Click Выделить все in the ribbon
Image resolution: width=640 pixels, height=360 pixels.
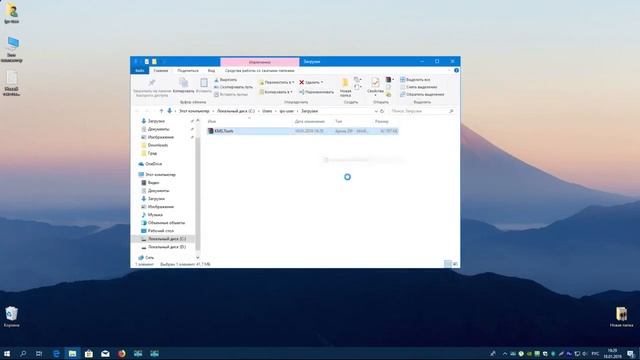415,80
